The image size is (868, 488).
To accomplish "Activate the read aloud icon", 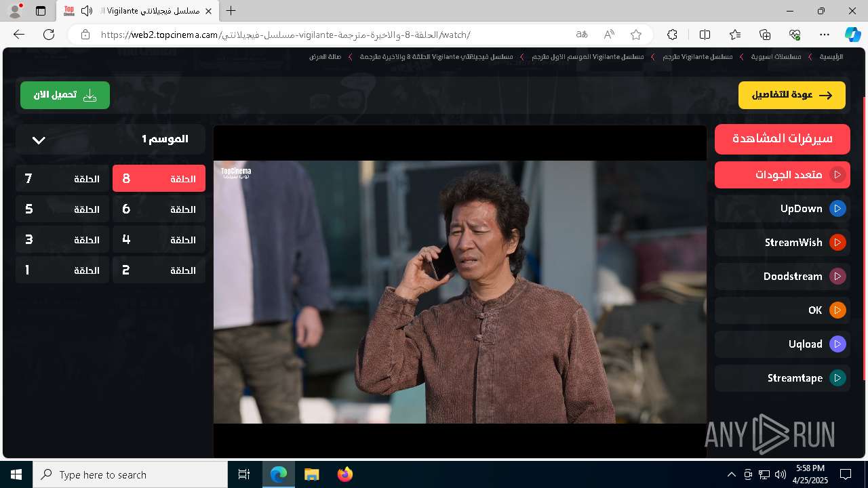I will pyautogui.click(x=609, y=35).
